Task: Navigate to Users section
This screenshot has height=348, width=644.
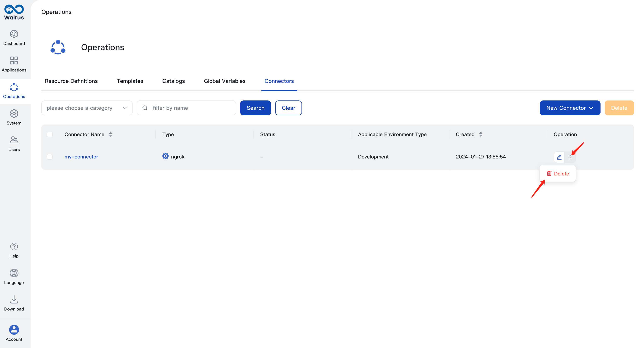Action: pyautogui.click(x=14, y=143)
